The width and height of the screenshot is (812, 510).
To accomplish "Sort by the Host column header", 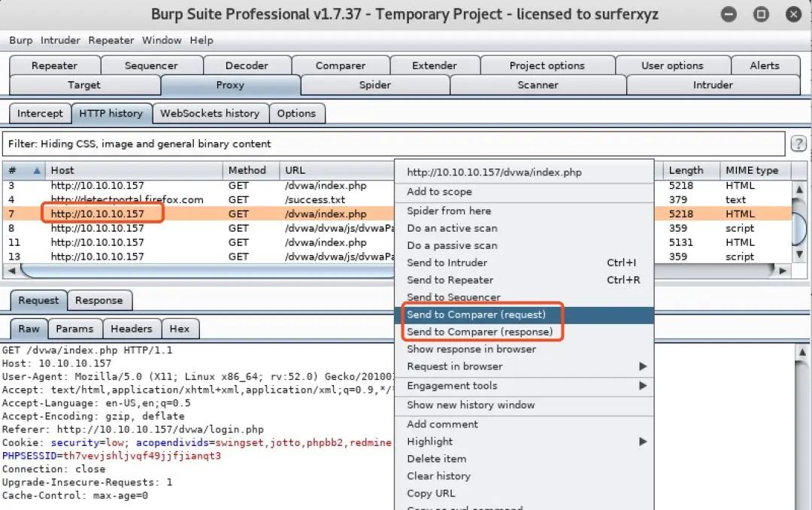I will coord(134,170).
